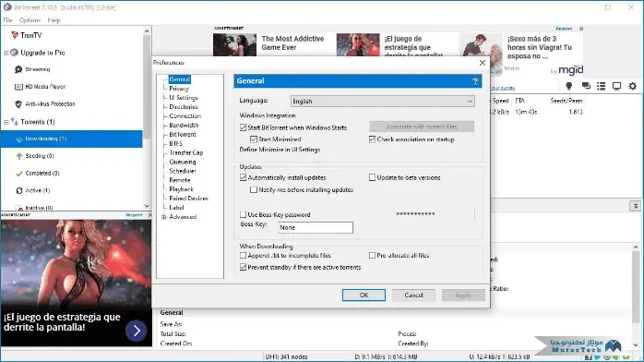Open the File menu

point(7,19)
